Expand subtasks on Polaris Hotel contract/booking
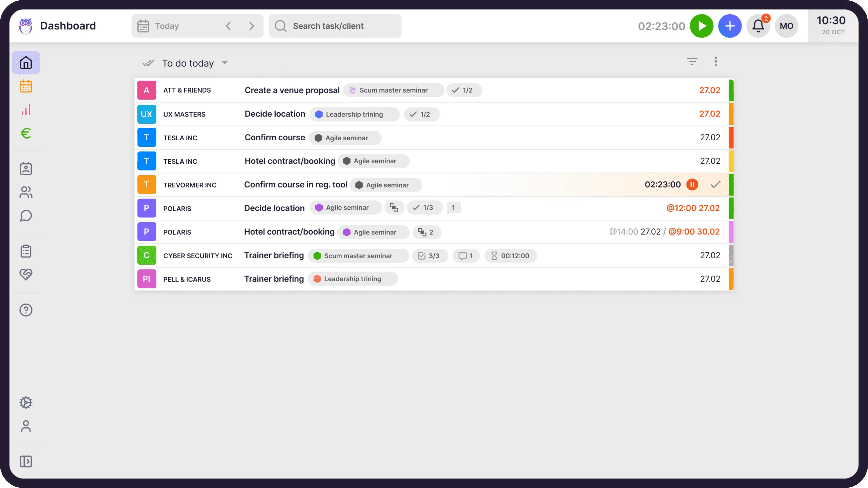This screenshot has width=868, height=488. point(427,232)
